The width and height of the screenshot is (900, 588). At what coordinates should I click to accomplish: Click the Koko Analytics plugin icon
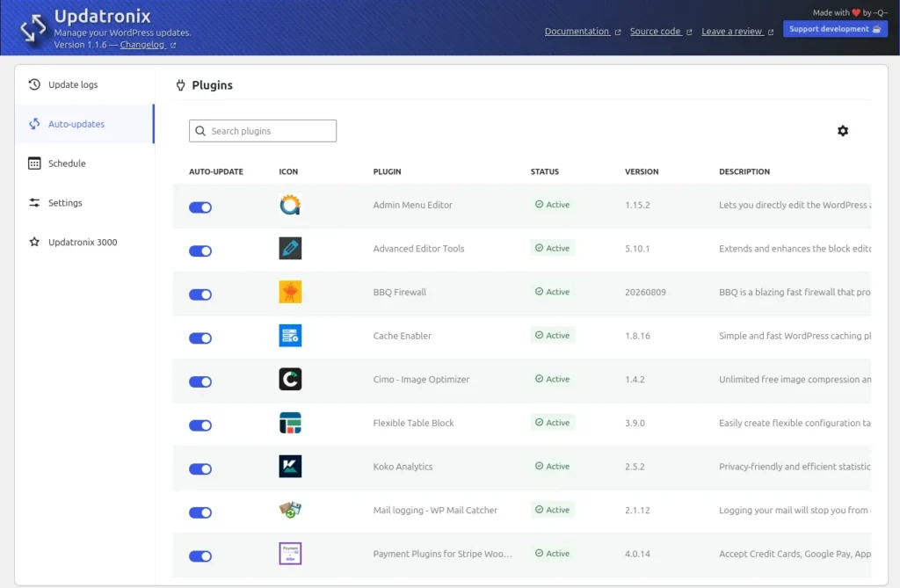290,467
